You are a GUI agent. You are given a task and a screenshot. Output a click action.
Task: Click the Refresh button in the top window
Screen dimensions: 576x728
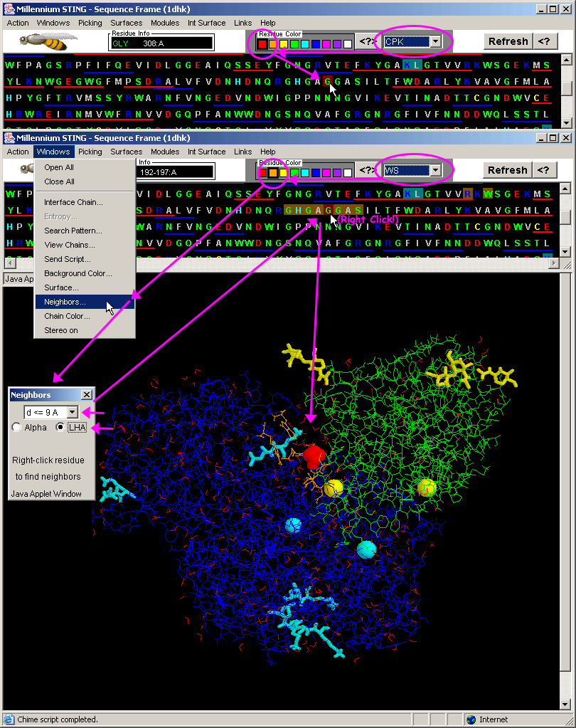(x=508, y=41)
